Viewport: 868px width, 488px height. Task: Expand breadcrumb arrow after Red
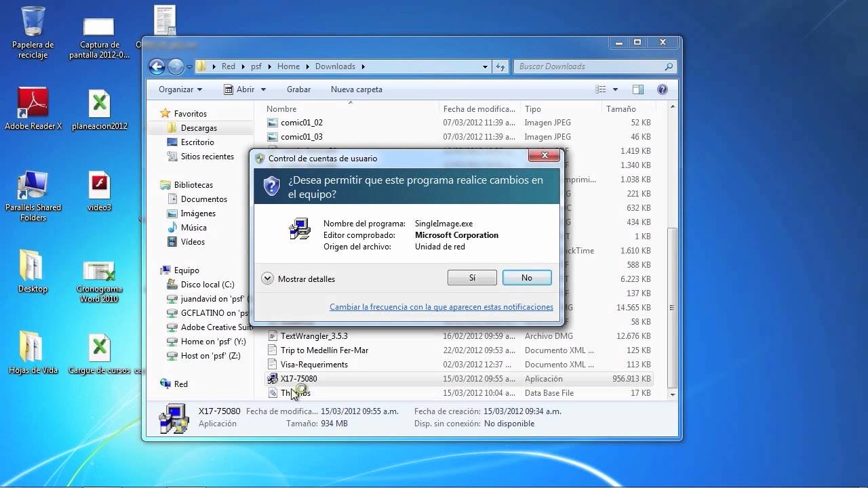point(243,66)
